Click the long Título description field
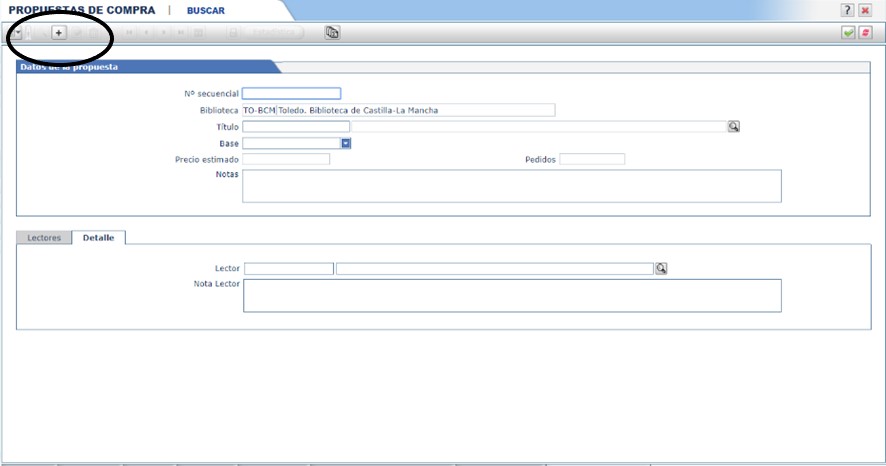The width and height of the screenshot is (886, 466). 538,127
